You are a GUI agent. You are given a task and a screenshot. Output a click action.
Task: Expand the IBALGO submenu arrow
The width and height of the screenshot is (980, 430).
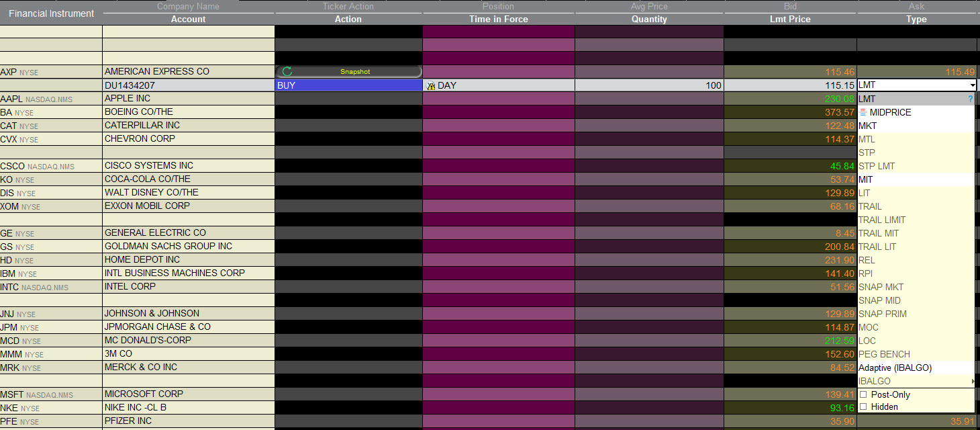point(973,381)
